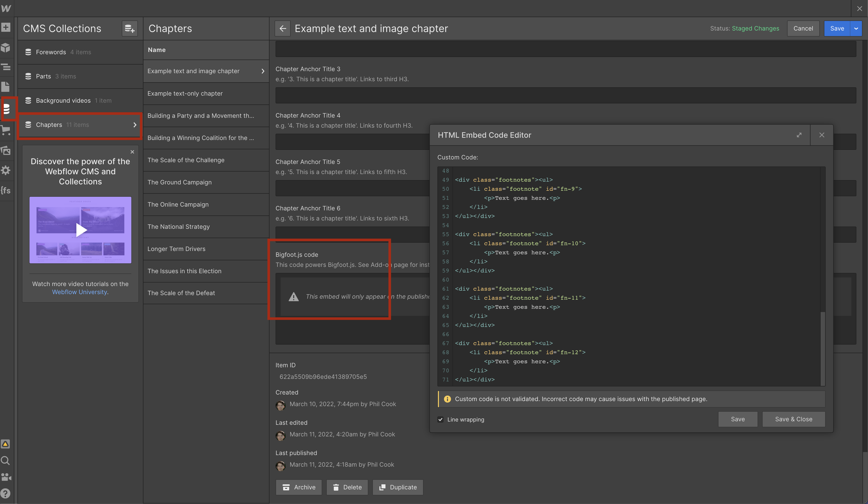Toggle the Line wrapping checkbox

point(440,419)
